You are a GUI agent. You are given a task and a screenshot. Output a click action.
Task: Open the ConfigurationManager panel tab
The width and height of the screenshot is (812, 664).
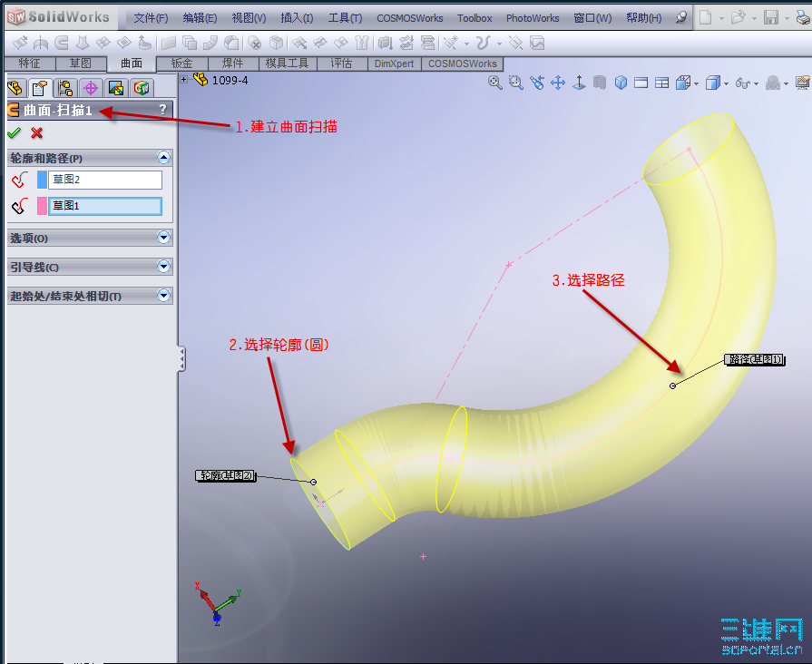[x=65, y=88]
